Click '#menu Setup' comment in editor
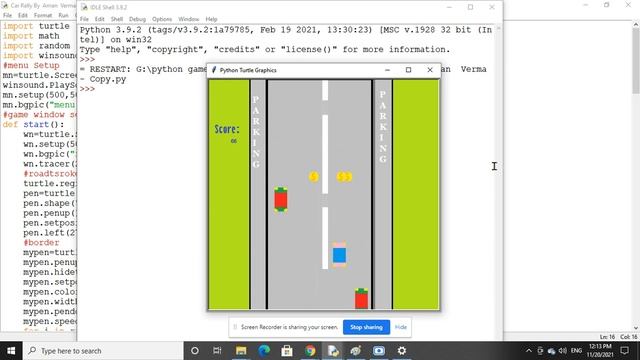The image size is (640, 360). (x=31, y=65)
